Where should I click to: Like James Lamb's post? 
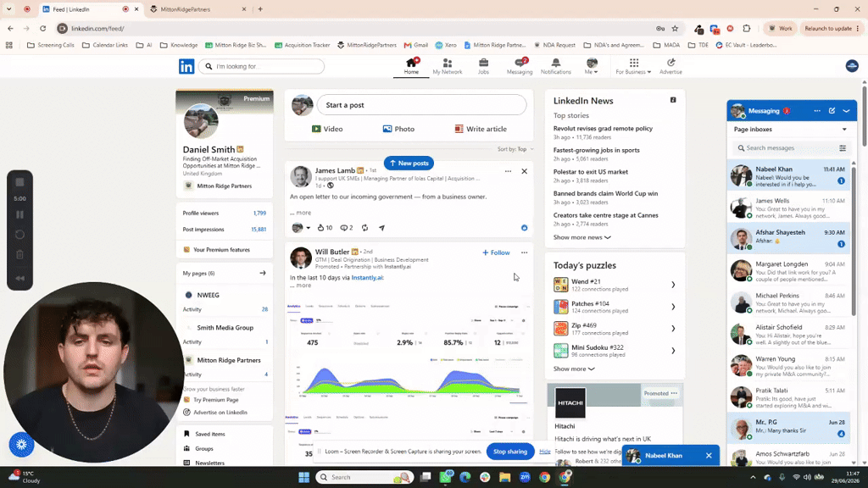(x=325, y=228)
